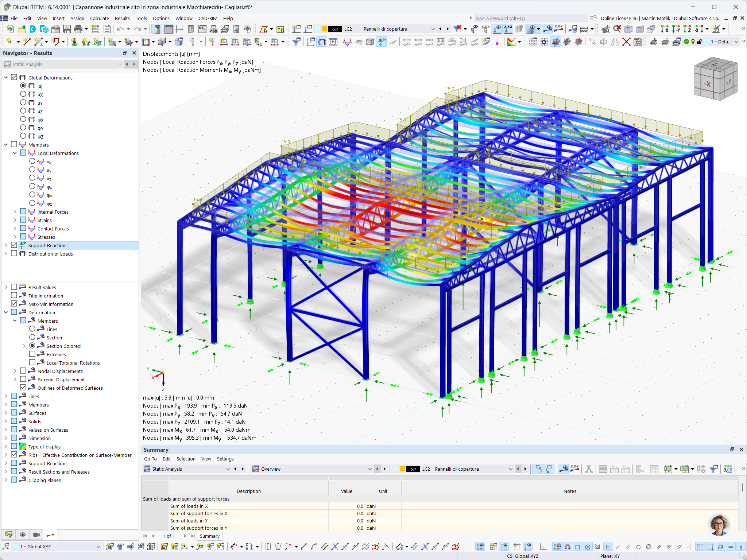Uncheck Max/Min Information checkbox
747x560 pixels.
tap(14, 304)
